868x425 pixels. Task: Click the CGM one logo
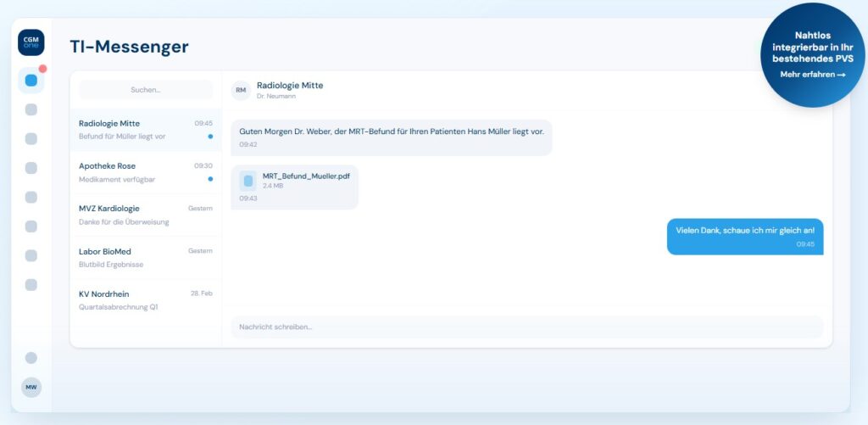(x=31, y=42)
